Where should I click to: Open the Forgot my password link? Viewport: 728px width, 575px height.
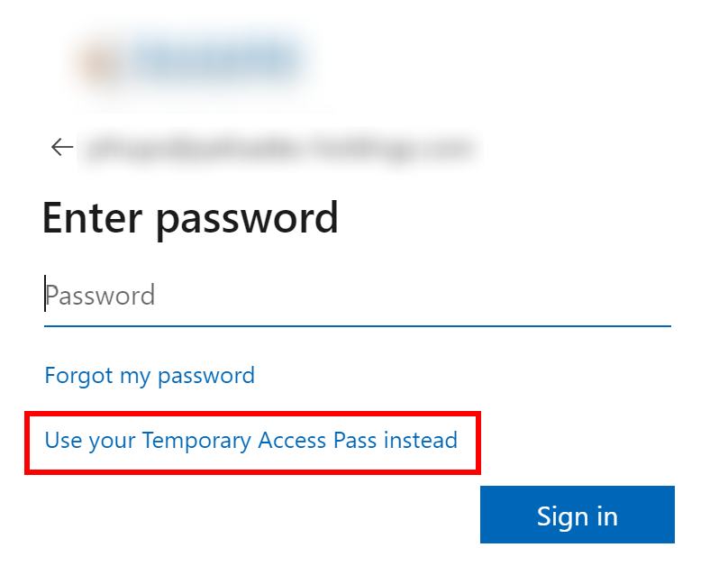[150, 375]
